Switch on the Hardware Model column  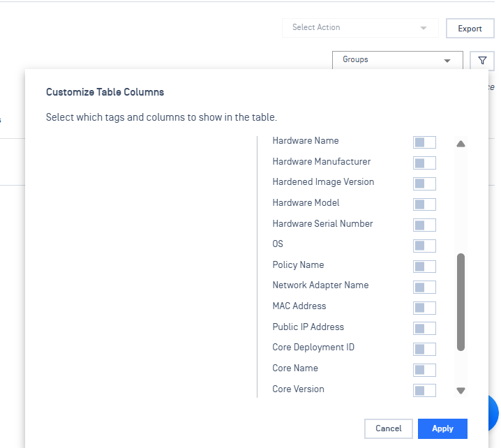coord(424,204)
